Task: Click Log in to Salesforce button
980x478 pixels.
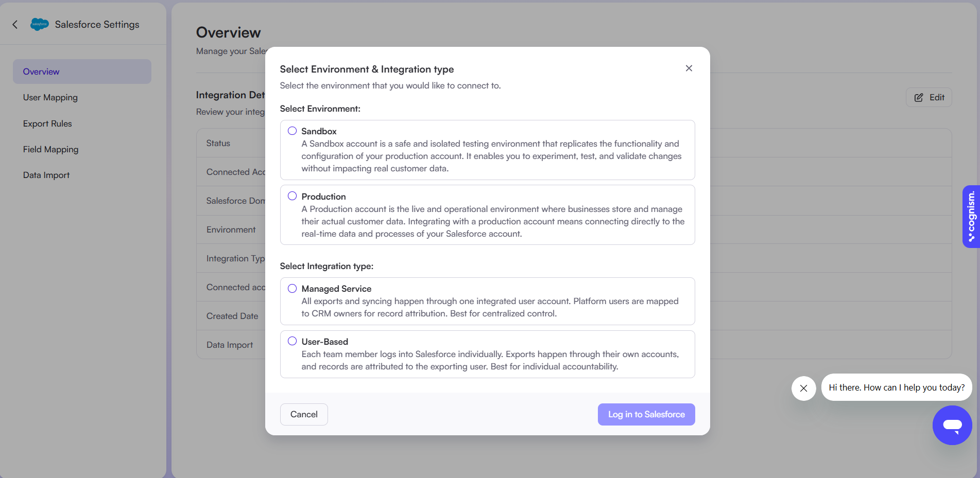Action: tap(646, 414)
